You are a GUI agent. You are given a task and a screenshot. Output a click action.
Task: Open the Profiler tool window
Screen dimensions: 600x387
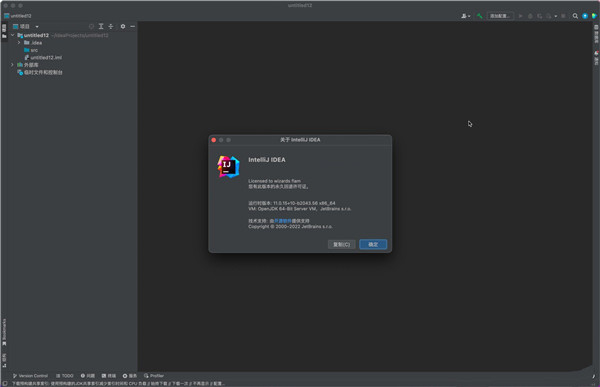tap(154, 376)
